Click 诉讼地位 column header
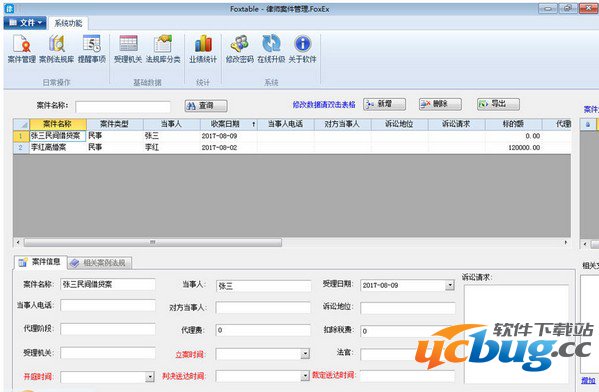Screen dimensions: 599x392 [400, 124]
